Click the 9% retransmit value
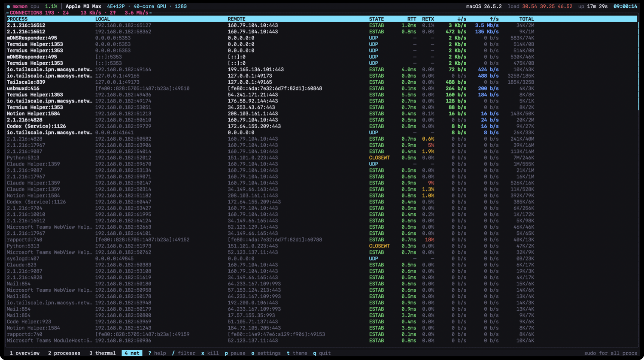Image resolution: width=644 pixels, height=360 pixels. click(x=431, y=183)
